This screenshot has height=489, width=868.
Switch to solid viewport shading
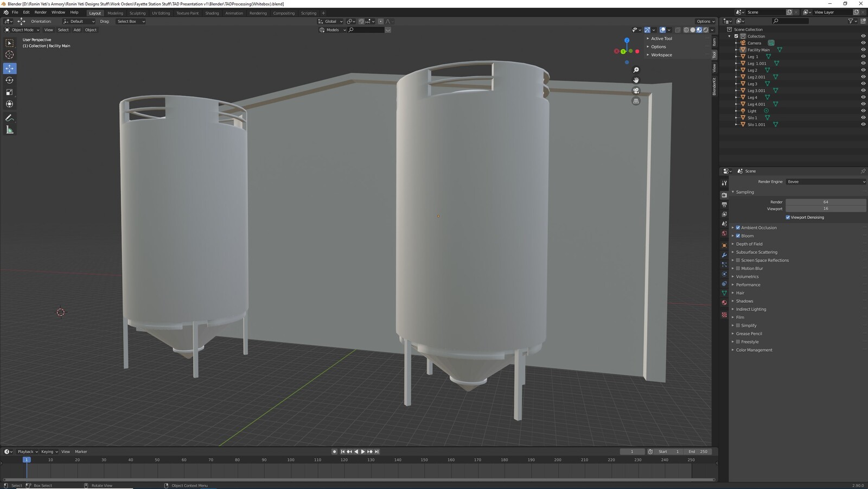693,30
